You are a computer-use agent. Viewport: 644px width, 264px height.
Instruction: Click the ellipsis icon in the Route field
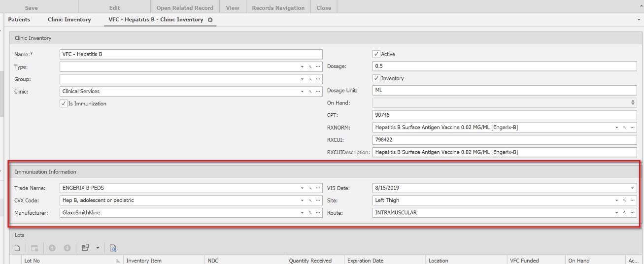point(633,212)
